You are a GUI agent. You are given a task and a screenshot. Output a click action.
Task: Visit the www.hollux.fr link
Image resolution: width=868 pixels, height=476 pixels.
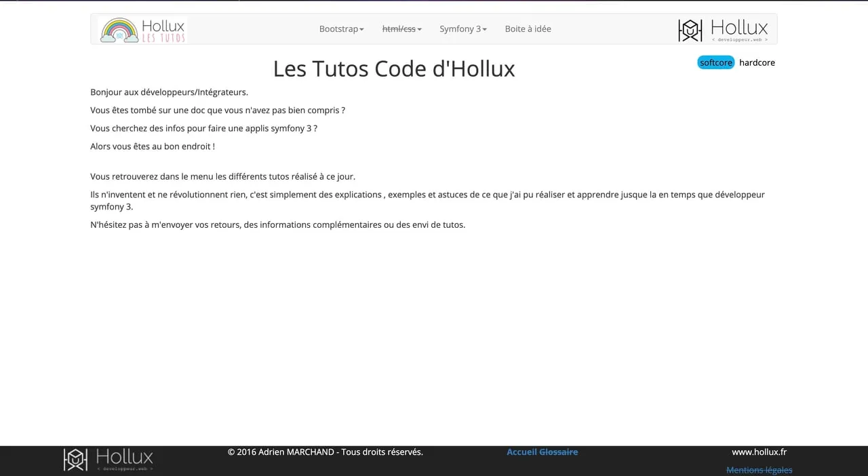click(x=759, y=452)
